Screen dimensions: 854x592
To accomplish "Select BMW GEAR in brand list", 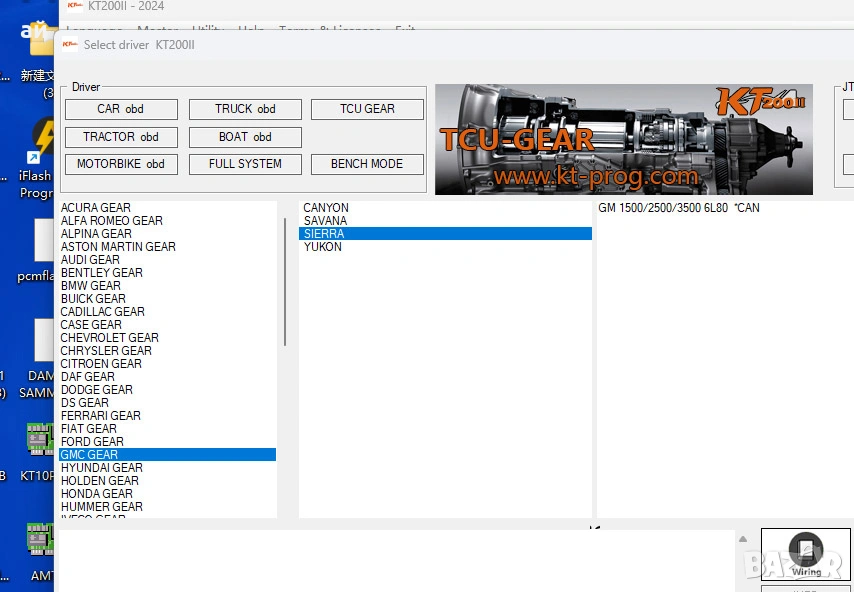I will click(x=91, y=286).
